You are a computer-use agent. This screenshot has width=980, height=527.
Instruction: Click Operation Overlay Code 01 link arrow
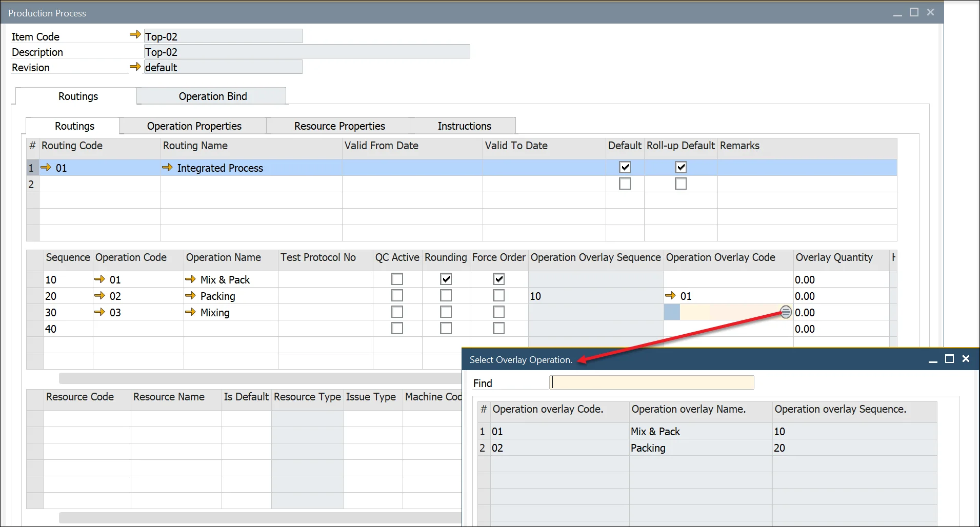(x=670, y=295)
